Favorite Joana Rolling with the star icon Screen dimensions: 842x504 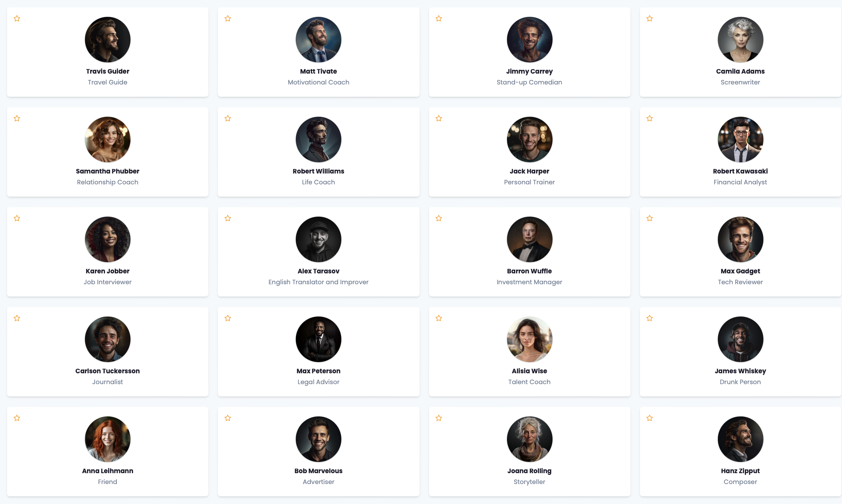439,418
